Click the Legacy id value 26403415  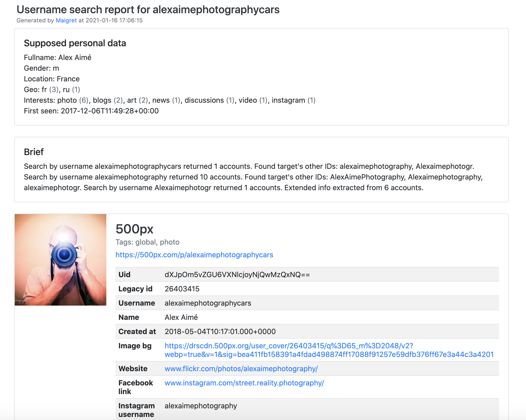[x=182, y=289]
